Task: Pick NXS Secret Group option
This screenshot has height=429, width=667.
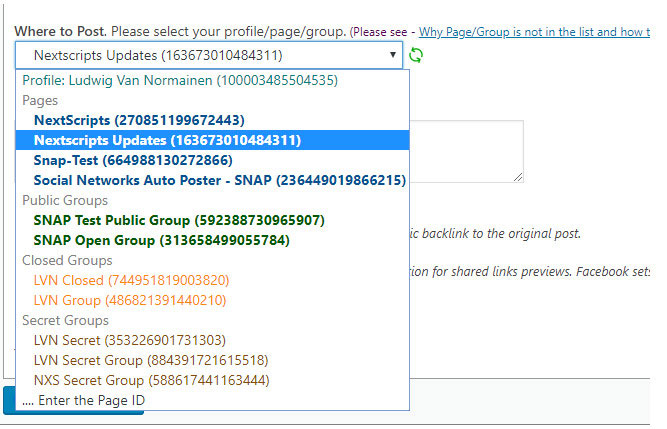Action: tap(150, 380)
